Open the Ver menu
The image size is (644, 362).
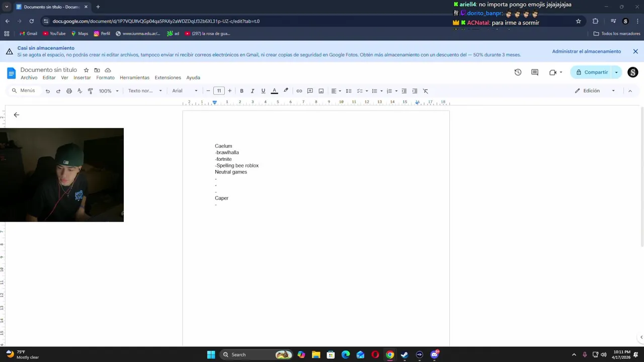coord(64,78)
